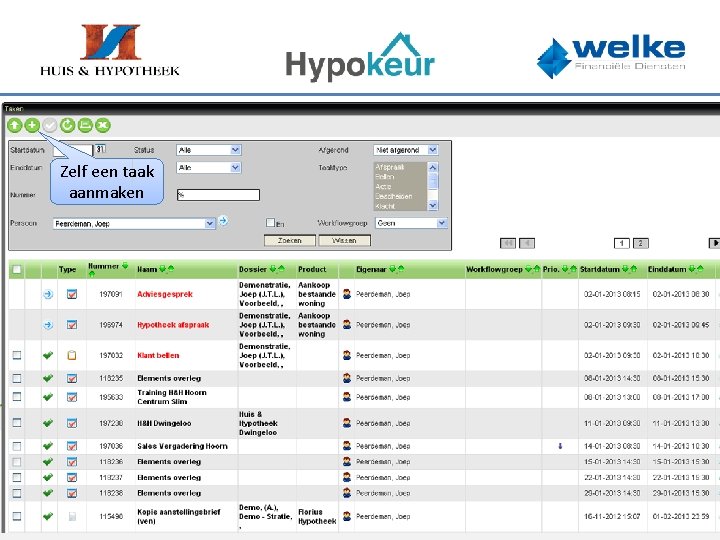Click the green up-arrow toolbar icon
The height and width of the screenshot is (540, 720).
point(14,125)
